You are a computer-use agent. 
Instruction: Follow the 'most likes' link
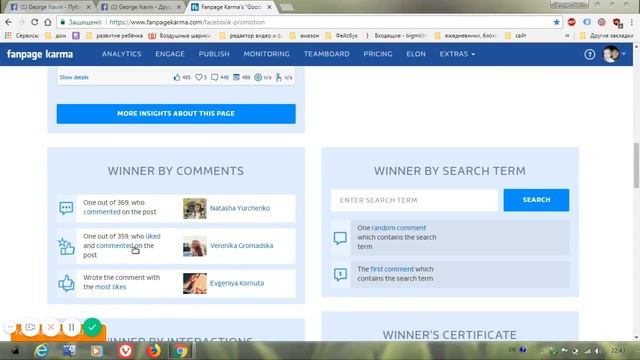pyautogui.click(x=111, y=287)
